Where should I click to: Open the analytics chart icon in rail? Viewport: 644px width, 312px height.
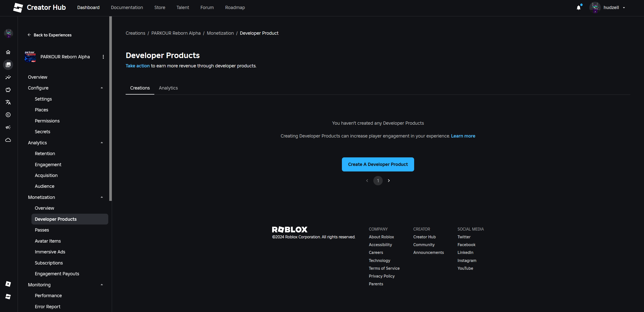coord(8,77)
